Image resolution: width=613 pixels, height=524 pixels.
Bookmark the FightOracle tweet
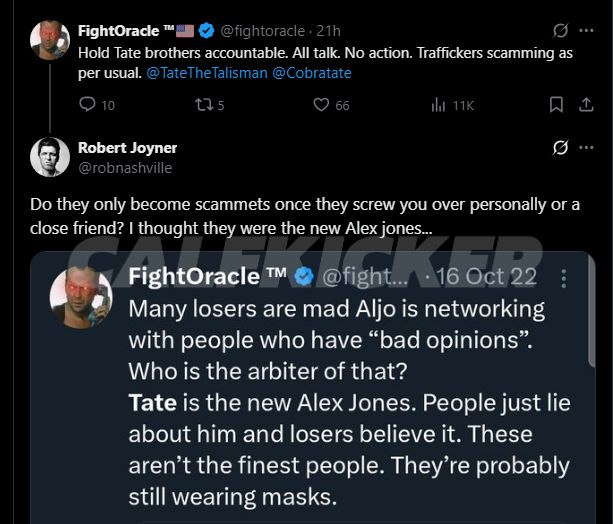click(x=557, y=105)
